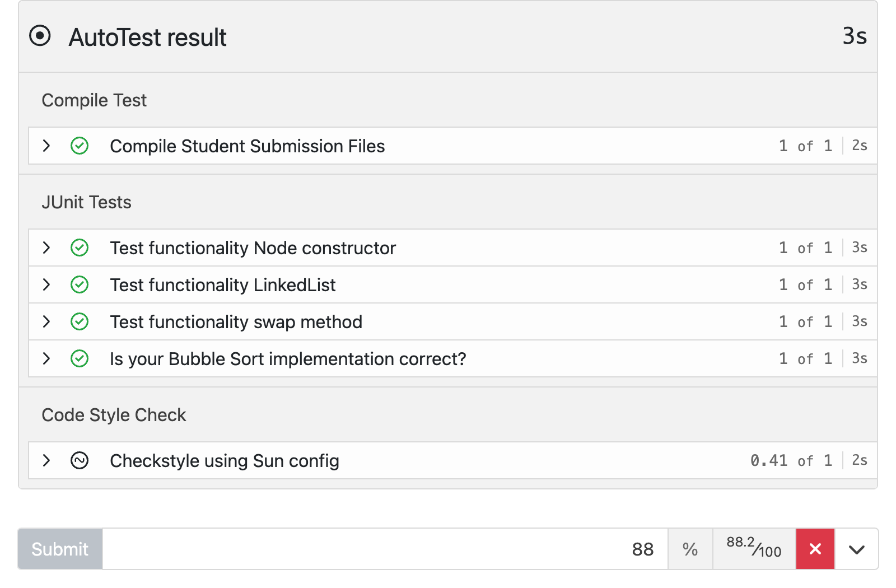Click green check beside Bubble Sort test

80,358
